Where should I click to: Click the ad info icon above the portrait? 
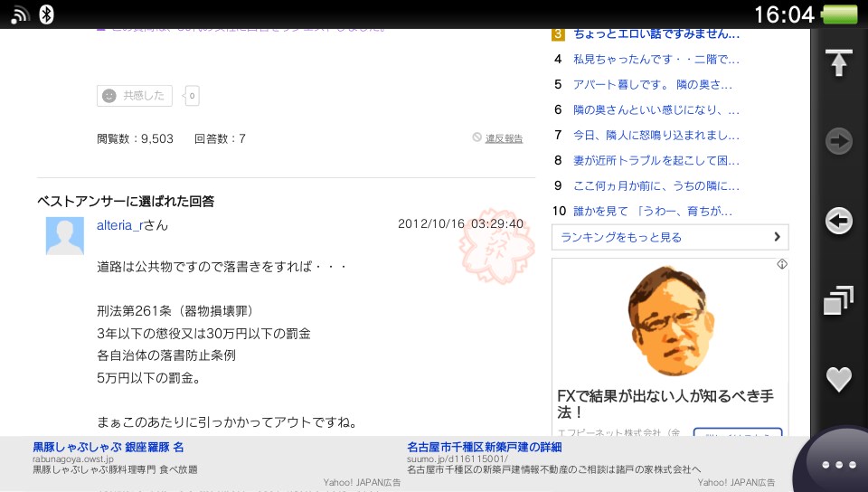(781, 264)
